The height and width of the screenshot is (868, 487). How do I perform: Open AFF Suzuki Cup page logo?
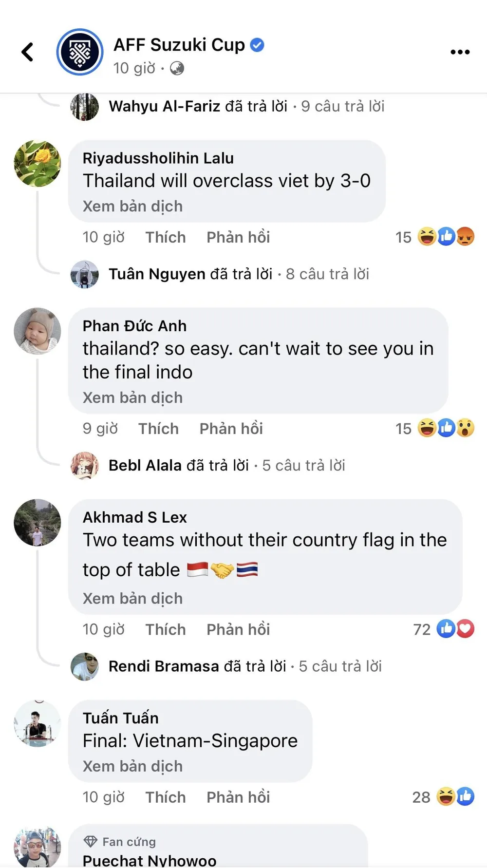click(x=80, y=52)
